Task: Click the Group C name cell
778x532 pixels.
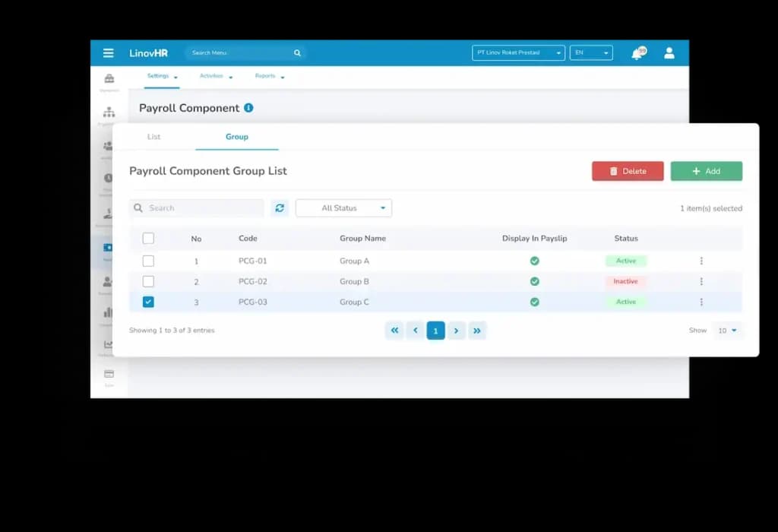Action: 354,302
